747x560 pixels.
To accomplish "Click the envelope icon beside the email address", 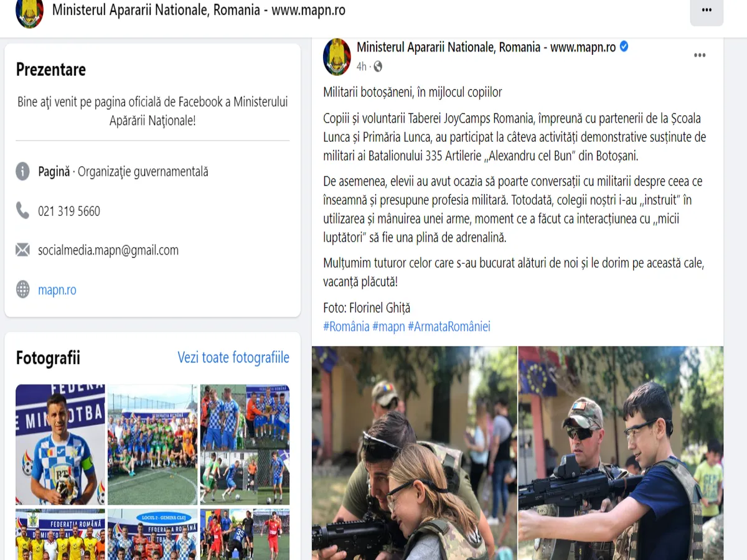I will (23, 250).
